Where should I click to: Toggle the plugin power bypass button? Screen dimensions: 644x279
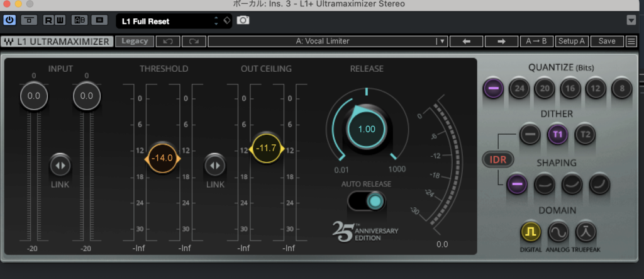[9, 20]
